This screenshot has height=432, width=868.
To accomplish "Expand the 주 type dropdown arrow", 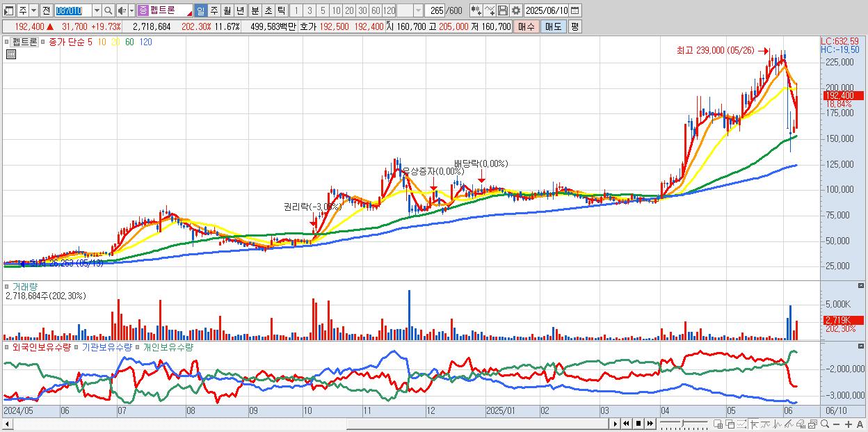I will pos(33,10).
